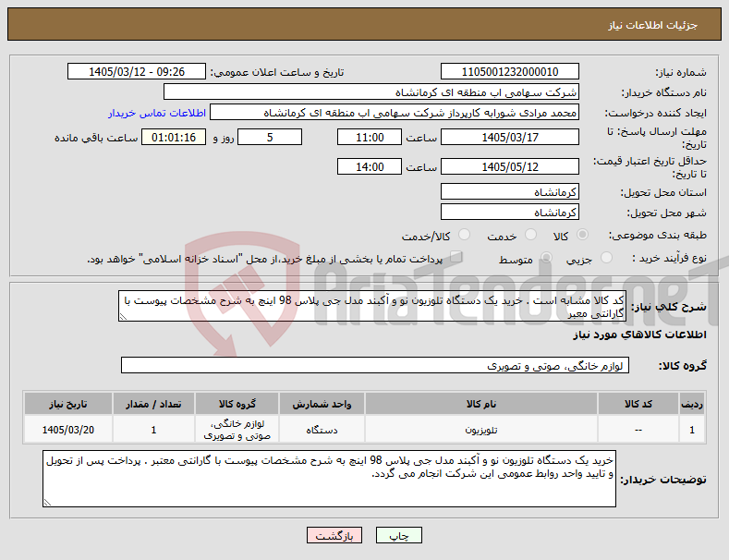The image size is (729, 560).
Task: Select the جزیی purchase type radio
Action: click(x=606, y=257)
